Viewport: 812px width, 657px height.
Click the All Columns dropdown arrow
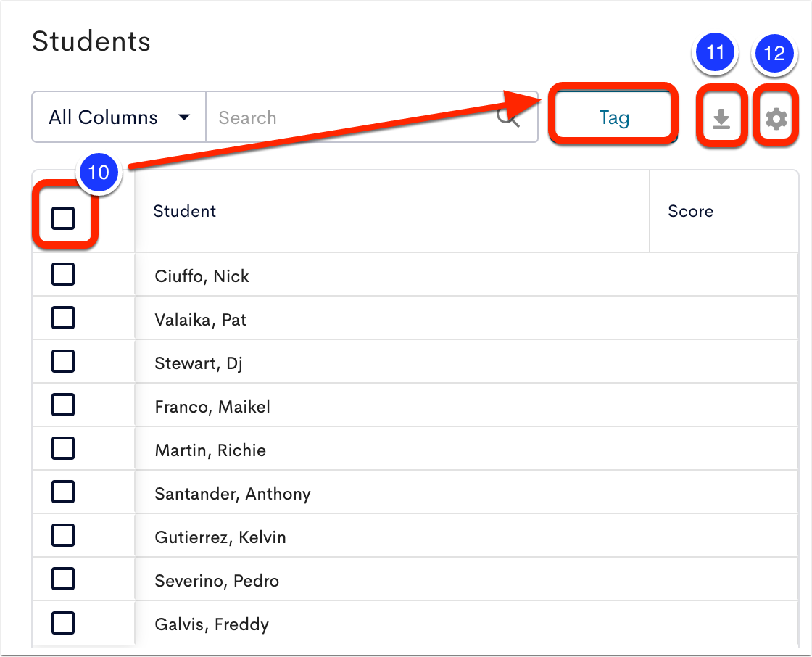[x=184, y=117]
